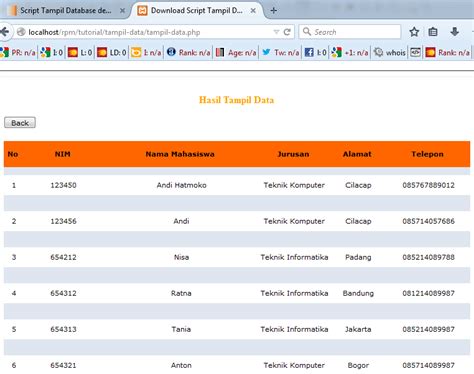The image size is (474, 374).
Task: Select the address Padang
Action: pos(358,257)
